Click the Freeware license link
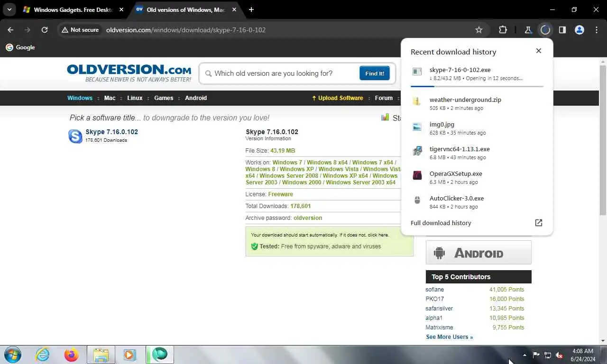The height and width of the screenshot is (364, 607). pos(281,194)
